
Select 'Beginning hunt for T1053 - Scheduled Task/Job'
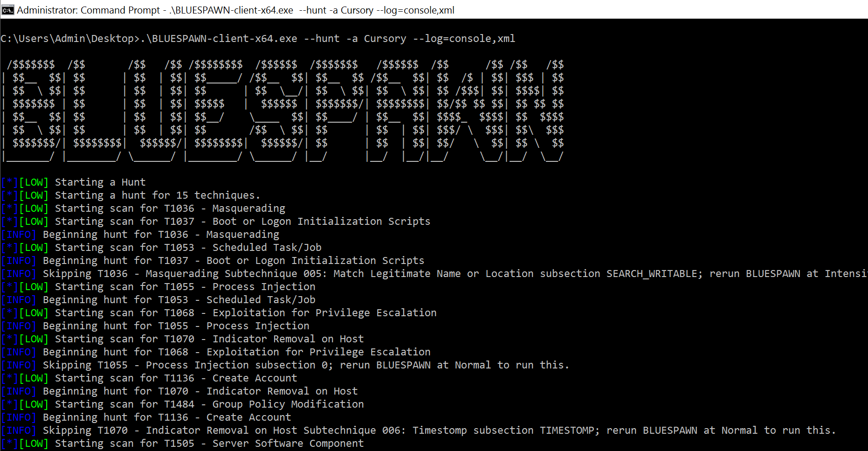pos(158,300)
